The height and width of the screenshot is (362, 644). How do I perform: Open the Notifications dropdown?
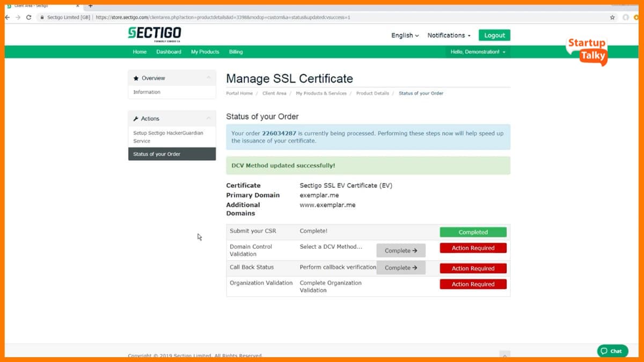point(449,35)
